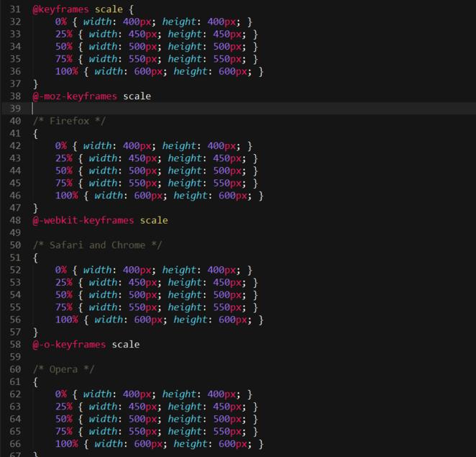Click 'height' property on line 55
This screenshot has height=457, width=476.
(185, 307)
